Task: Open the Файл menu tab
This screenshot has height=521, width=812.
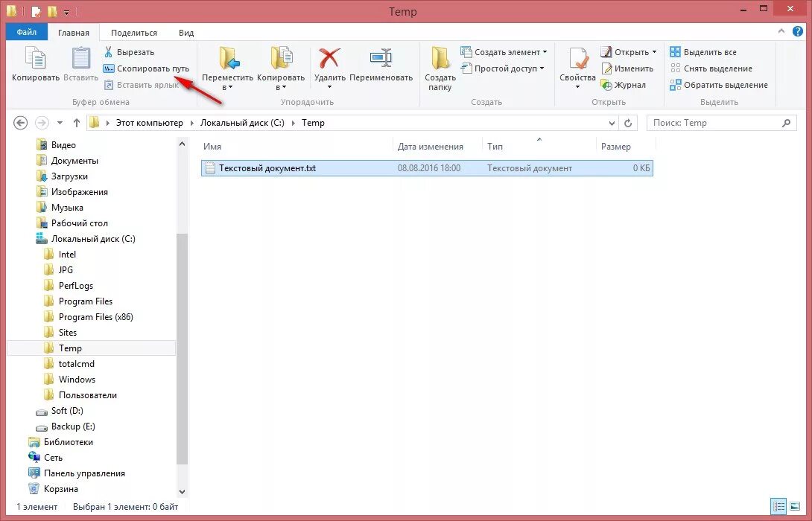Action: pos(27,32)
